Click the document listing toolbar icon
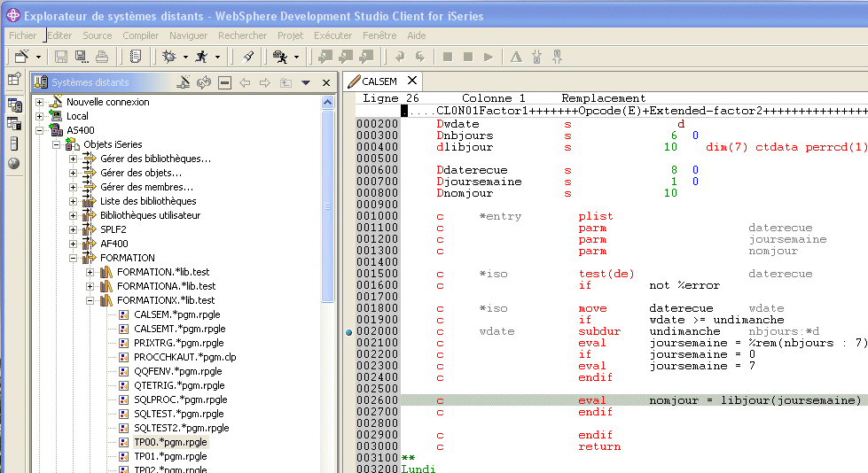The image size is (868, 473). [135, 57]
